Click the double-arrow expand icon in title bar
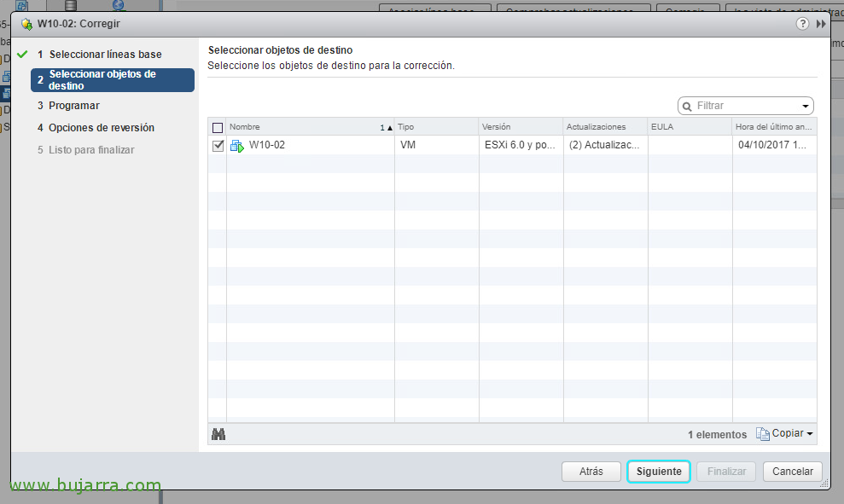Image resolution: width=844 pixels, height=504 pixels. [821, 24]
